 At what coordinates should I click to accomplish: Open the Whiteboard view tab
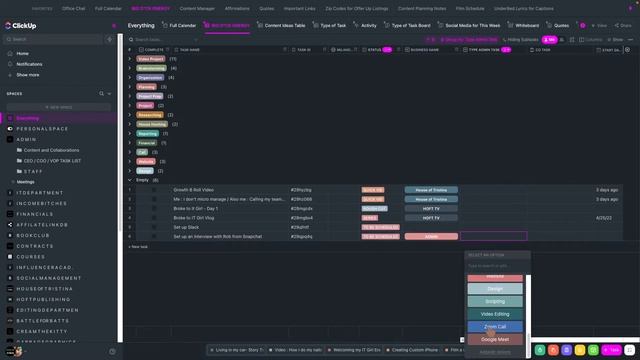click(523, 25)
